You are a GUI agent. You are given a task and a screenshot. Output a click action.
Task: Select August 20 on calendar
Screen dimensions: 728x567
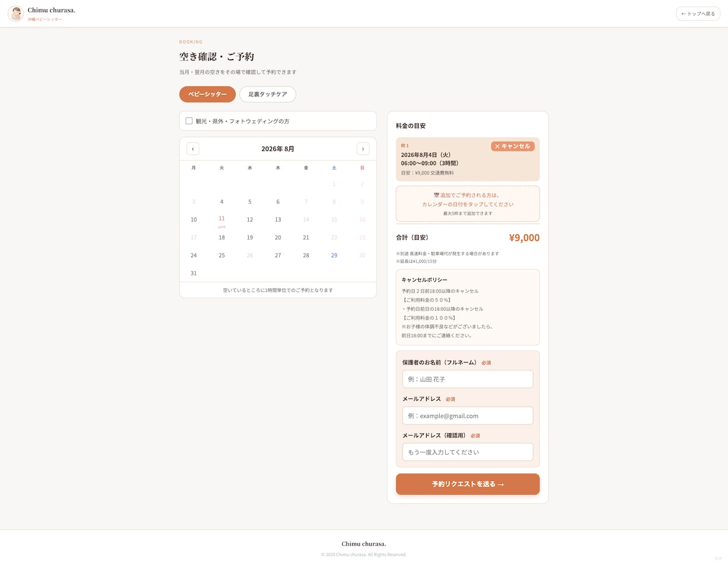(x=277, y=237)
